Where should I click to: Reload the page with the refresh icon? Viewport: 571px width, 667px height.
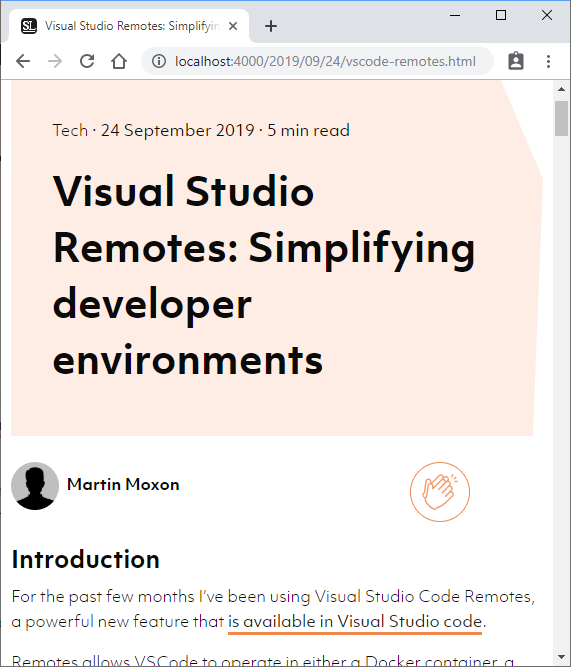click(87, 61)
